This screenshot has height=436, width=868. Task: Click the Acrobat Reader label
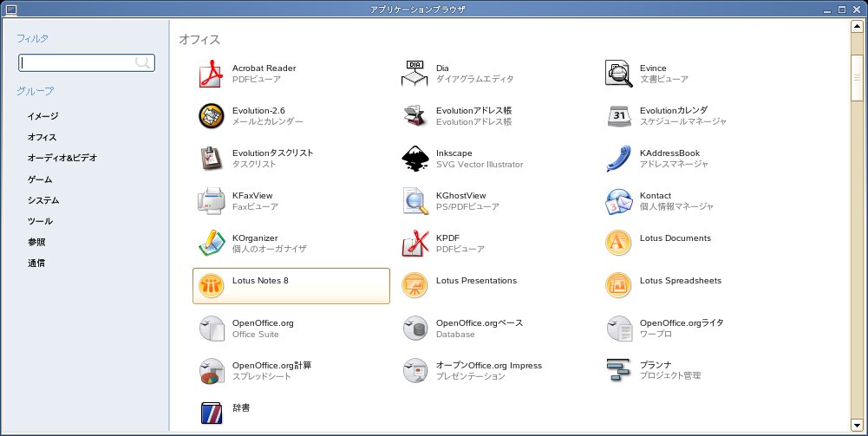pyautogui.click(x=264, y=68)
